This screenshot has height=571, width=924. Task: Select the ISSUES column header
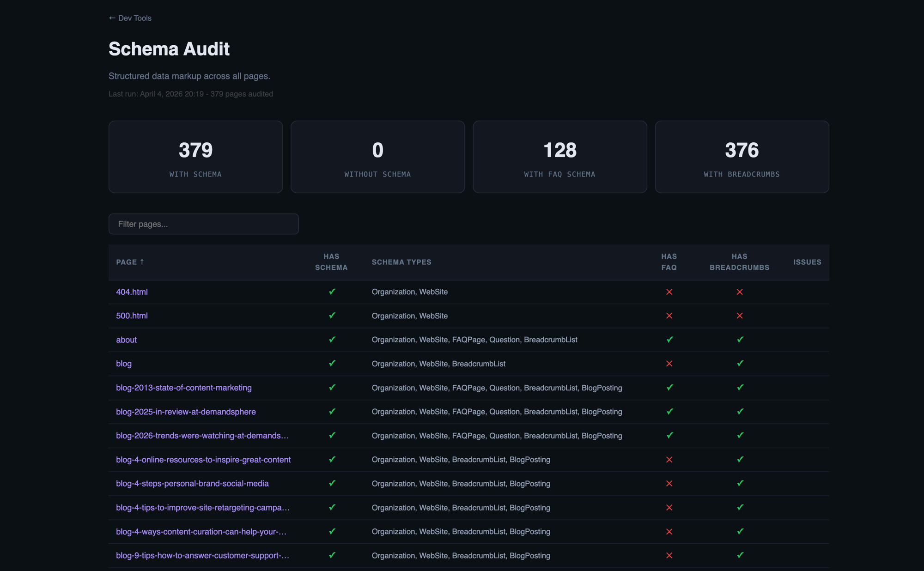pyautogui.click(x=807, y=262)
